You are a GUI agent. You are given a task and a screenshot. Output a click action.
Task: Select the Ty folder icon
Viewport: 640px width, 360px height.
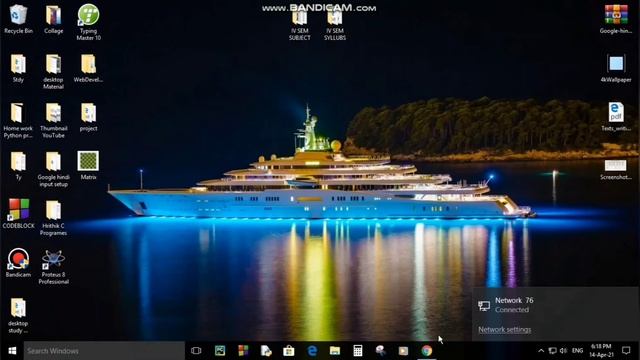point(18,166)
